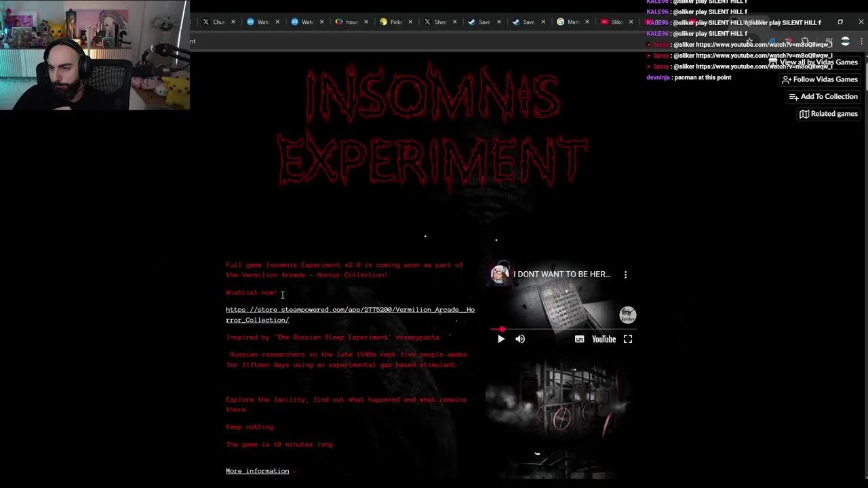Switch to the second 'Watc' browser tab
Screen dimensions: 868x488
(307, 22)
